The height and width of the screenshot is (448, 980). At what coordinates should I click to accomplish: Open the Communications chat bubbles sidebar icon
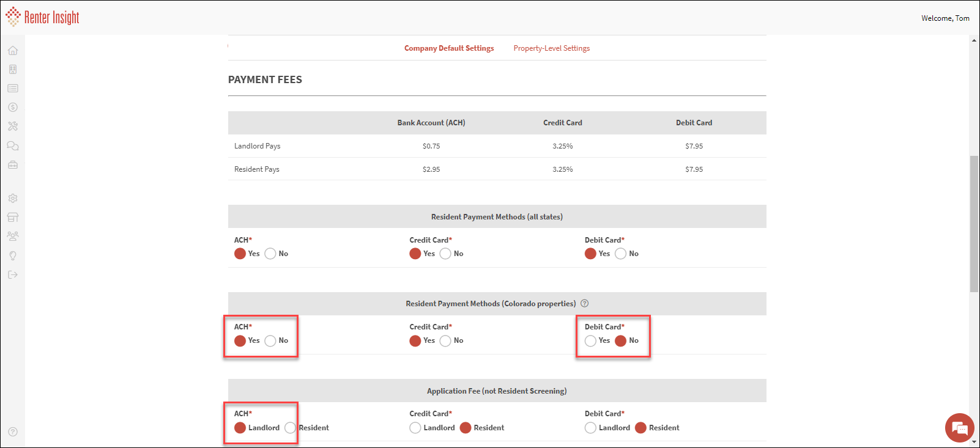tap(13, 146)
